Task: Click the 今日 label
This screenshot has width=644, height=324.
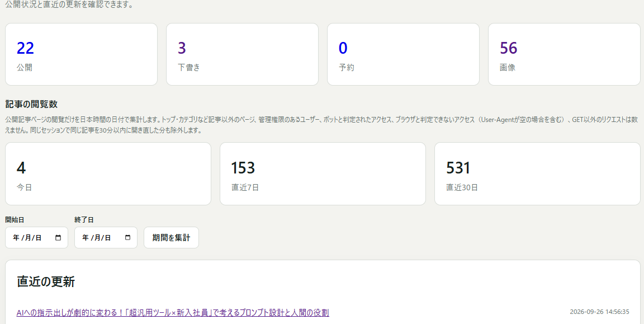Action: pyautogui.click(x=24, y=187)
